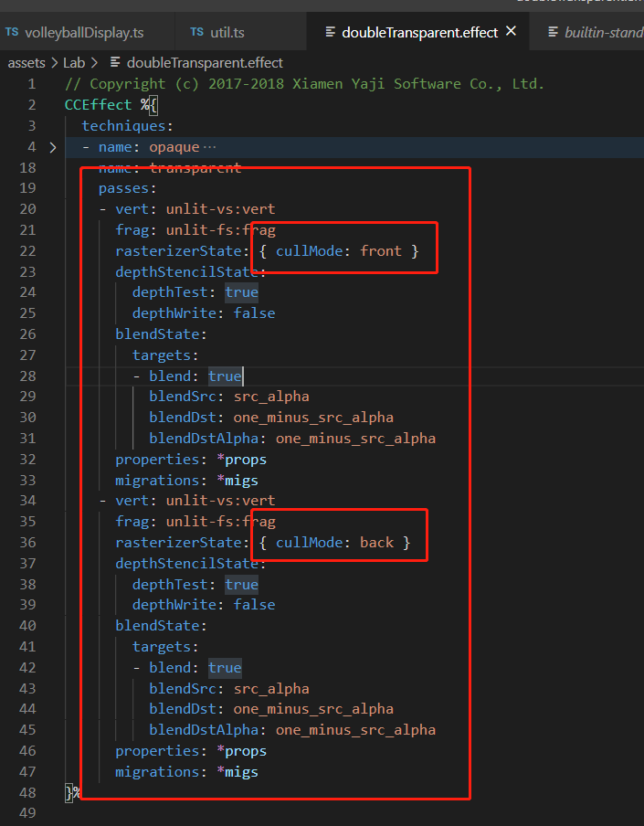Open the Lab breadcrumb dropdown
644x826 pixels.
[74, 63]
